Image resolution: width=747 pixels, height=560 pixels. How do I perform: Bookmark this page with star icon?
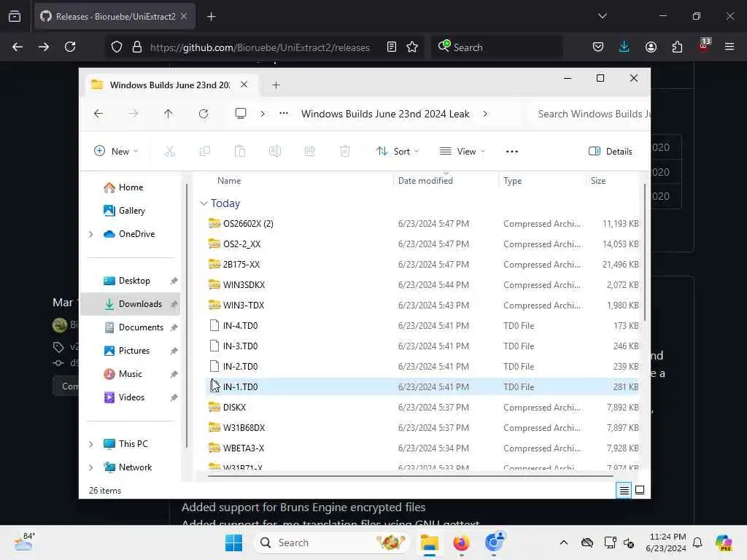[x=412, y=47]
